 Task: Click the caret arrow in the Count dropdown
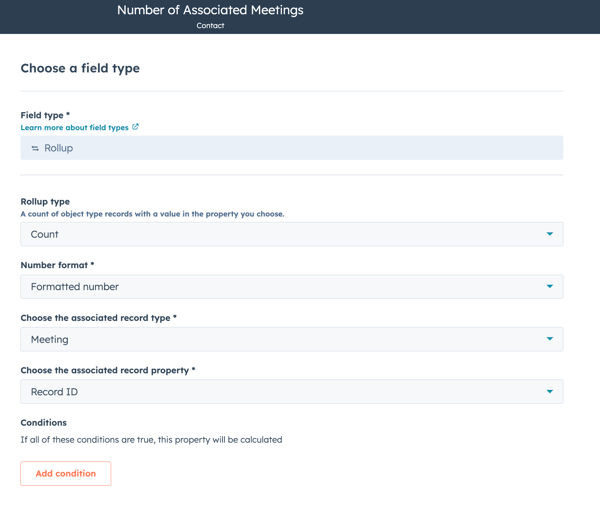tap(549, 234)
